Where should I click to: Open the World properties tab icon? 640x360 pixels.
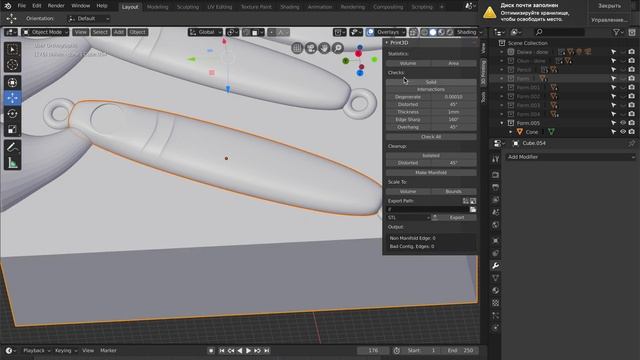coord(495,225)
